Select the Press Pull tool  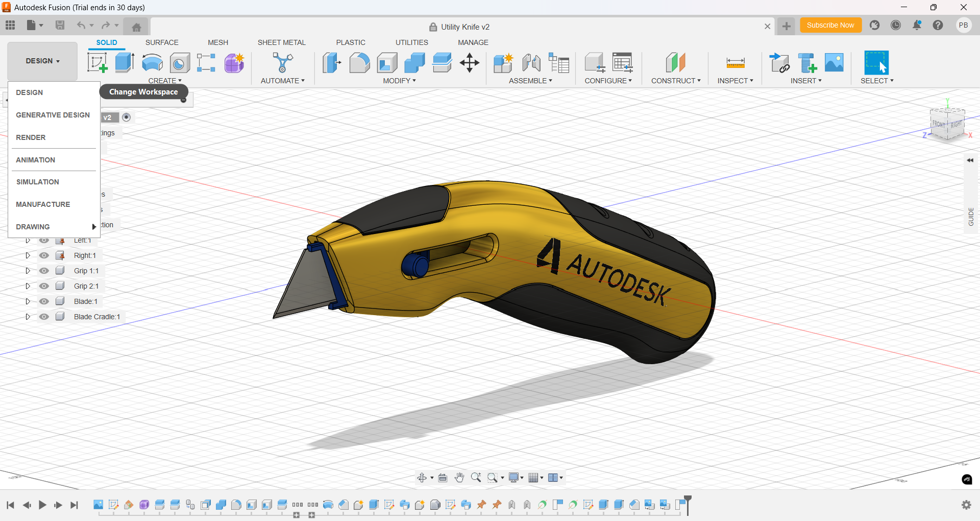[x=332, y=63]
